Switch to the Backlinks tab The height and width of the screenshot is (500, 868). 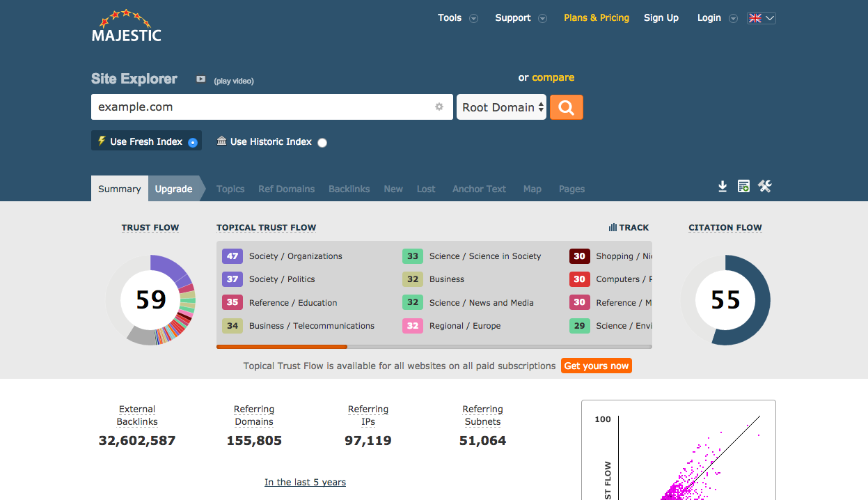coord(349,189)
